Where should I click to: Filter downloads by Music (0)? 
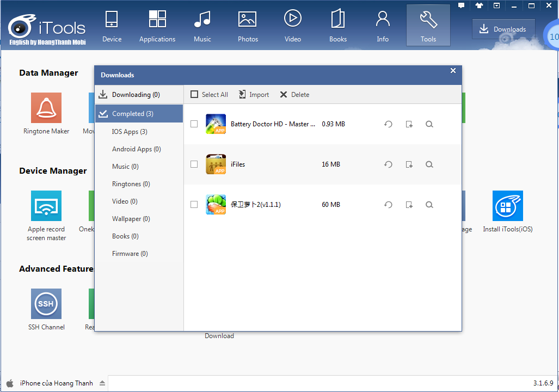pos(125,167)
